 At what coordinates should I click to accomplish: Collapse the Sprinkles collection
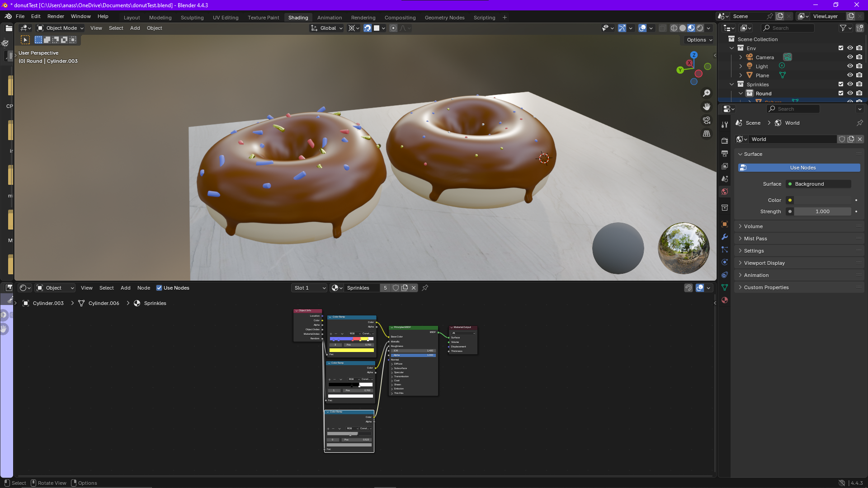pos(731,84)
